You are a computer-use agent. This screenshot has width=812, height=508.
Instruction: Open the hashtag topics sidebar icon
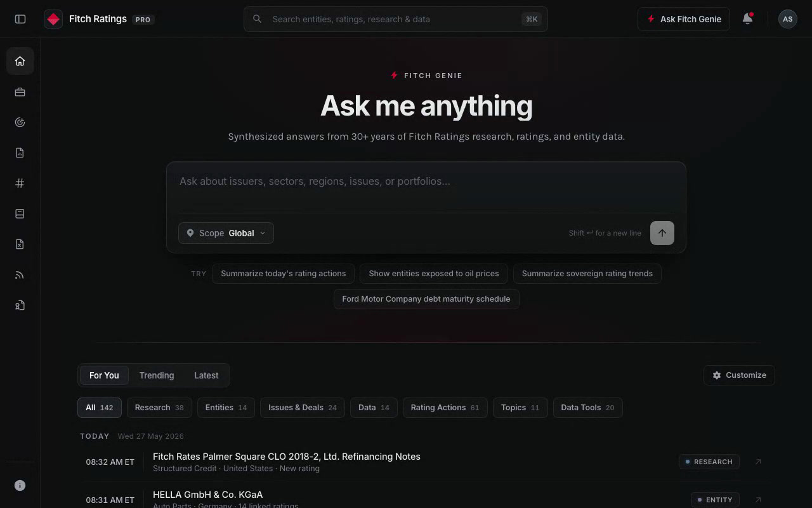(20, 184)
